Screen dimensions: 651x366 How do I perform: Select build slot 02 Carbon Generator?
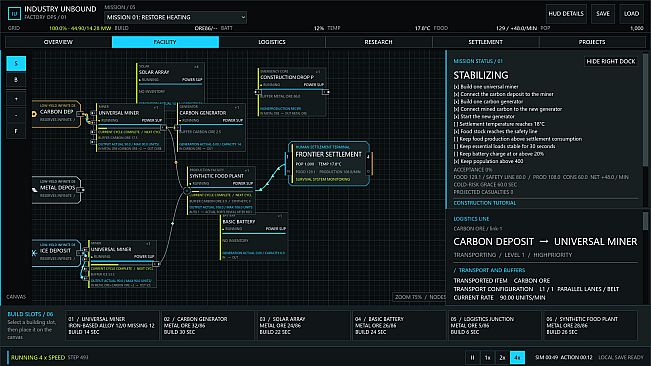(x=208, y=326)
